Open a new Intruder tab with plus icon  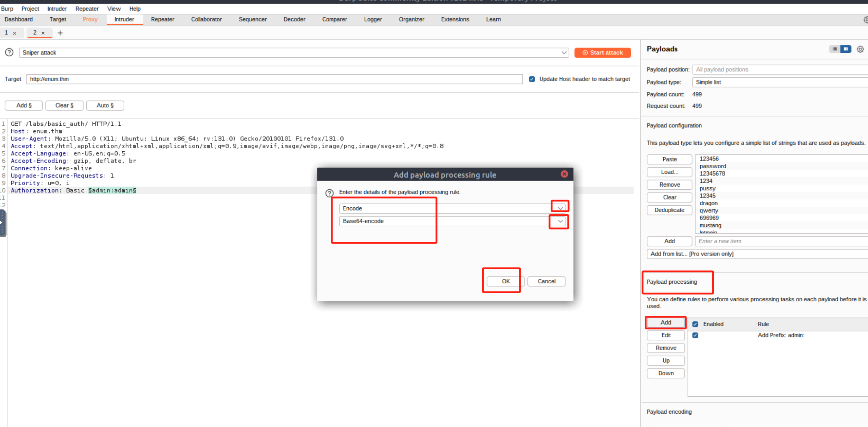[x=60, y=33]
